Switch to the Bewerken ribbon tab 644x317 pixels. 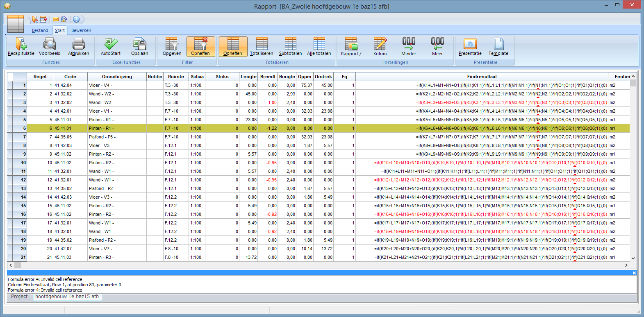coord(81,30)
